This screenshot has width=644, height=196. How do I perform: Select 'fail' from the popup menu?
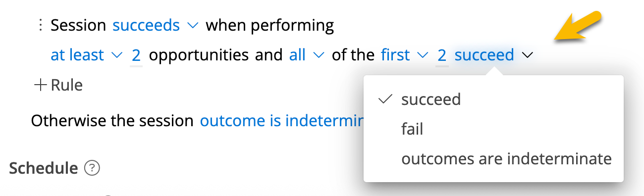tap(493, 129)
